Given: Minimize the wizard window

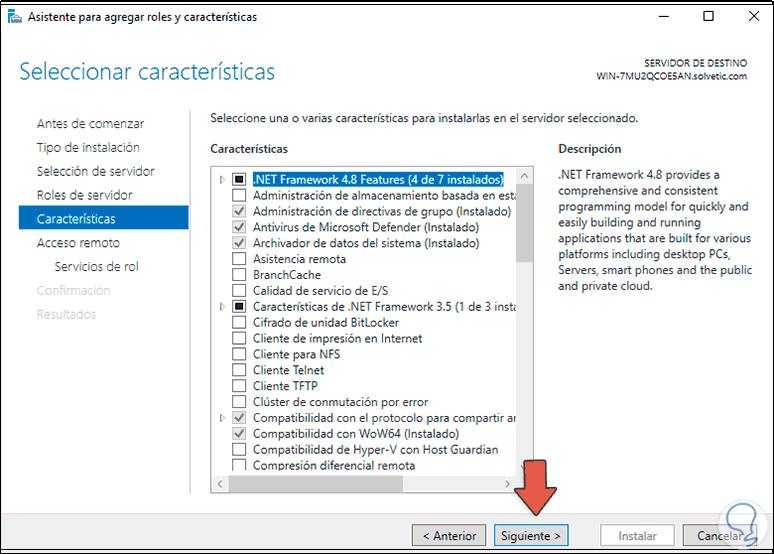Looking at the screenshot, I should [663, 16].
